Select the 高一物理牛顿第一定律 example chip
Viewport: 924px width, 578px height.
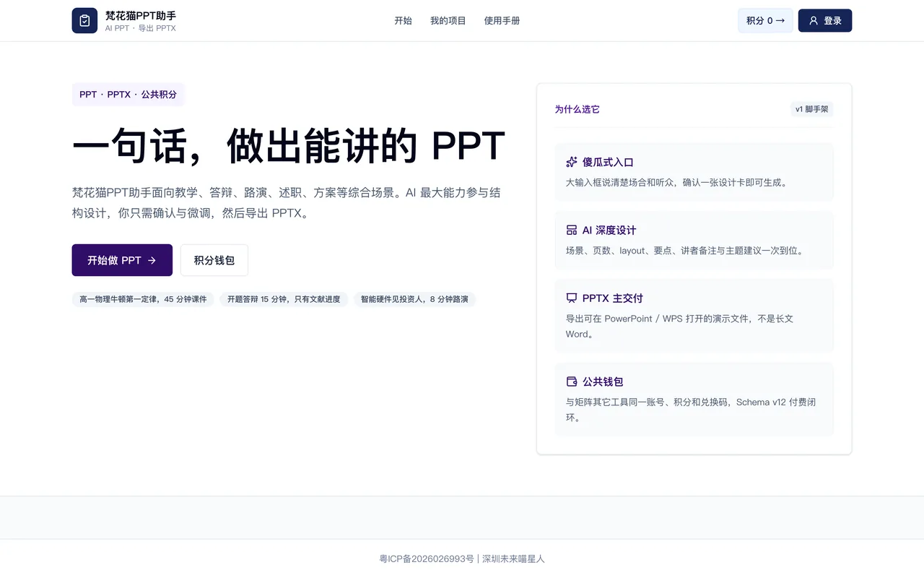[143, 299]
